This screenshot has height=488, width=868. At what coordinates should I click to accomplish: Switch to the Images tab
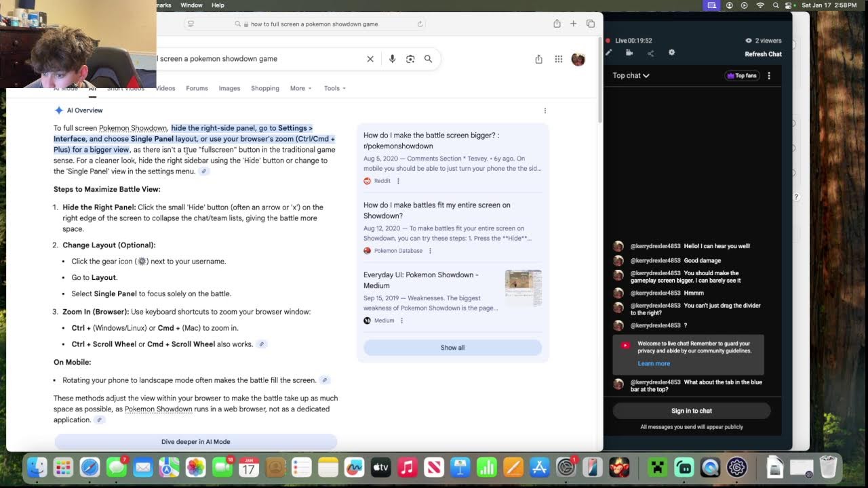[229, 88]
